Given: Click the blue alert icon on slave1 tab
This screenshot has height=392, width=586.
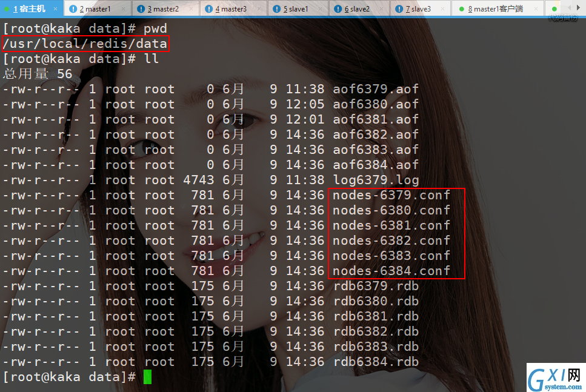Looking at the screenshot, I should (x=276, y=8).
